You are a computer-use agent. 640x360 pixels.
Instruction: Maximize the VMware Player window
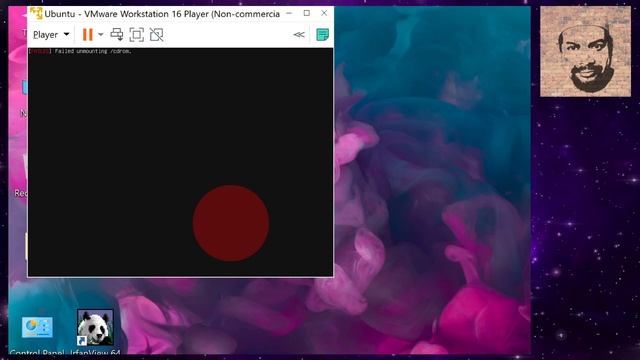307,13
